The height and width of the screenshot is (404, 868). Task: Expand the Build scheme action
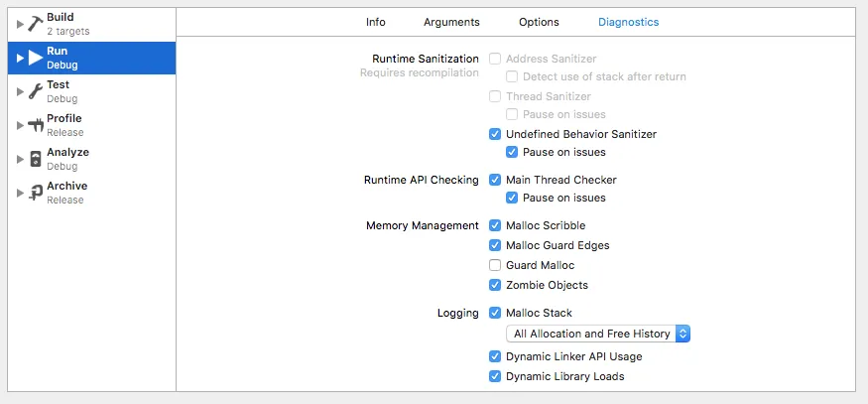point(20,24)
